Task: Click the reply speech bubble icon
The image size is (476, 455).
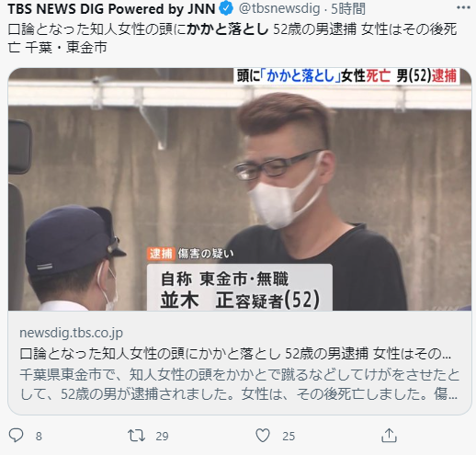Action: [x=16, y=436]
